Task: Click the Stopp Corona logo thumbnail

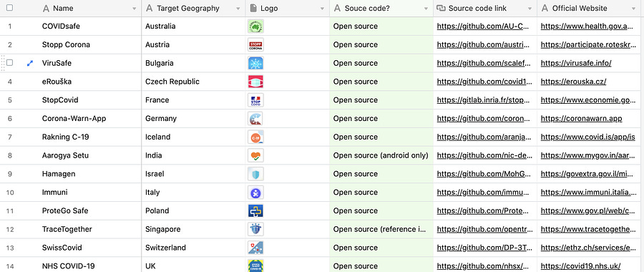Action: 255,45
